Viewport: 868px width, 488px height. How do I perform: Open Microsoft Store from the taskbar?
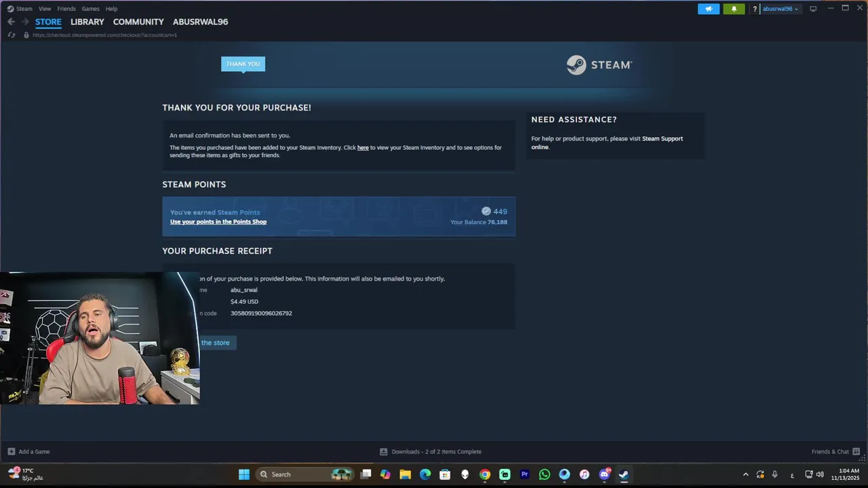tap(445, 474)
